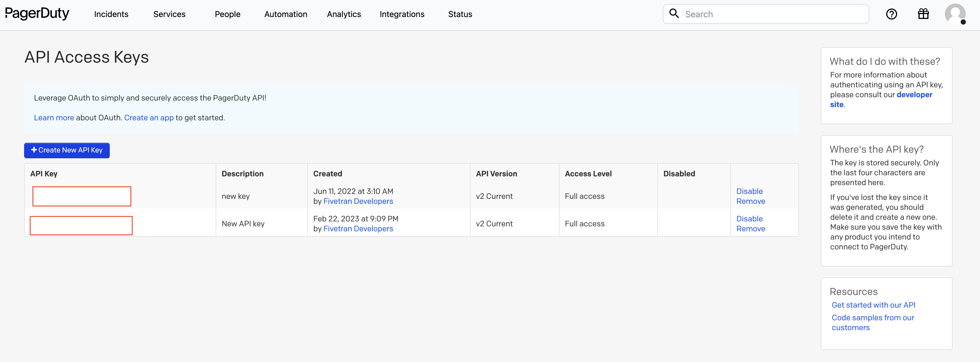Image resolution: width=980 pixels, height=362 pixels.
Task: Click Full access in the 'new key' row
Action: [x=584, y=196]
